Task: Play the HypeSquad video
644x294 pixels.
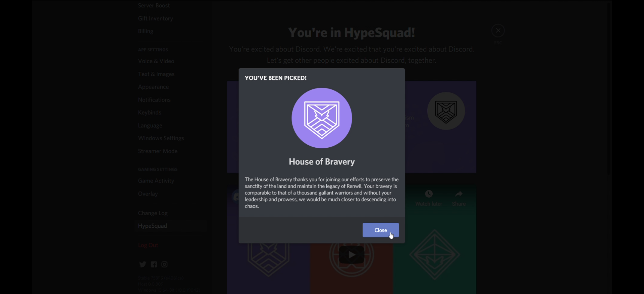Action: (x=352, y=255)
